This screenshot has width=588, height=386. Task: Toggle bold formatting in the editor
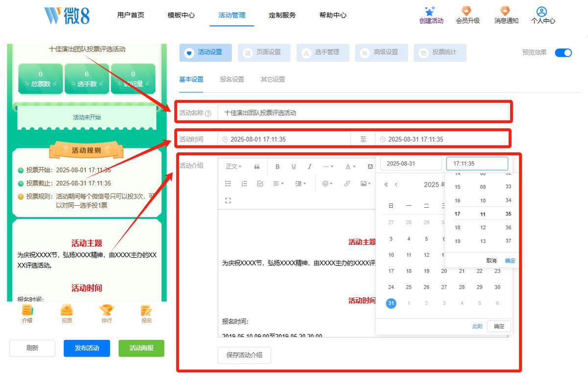click(x=277, y=167)
